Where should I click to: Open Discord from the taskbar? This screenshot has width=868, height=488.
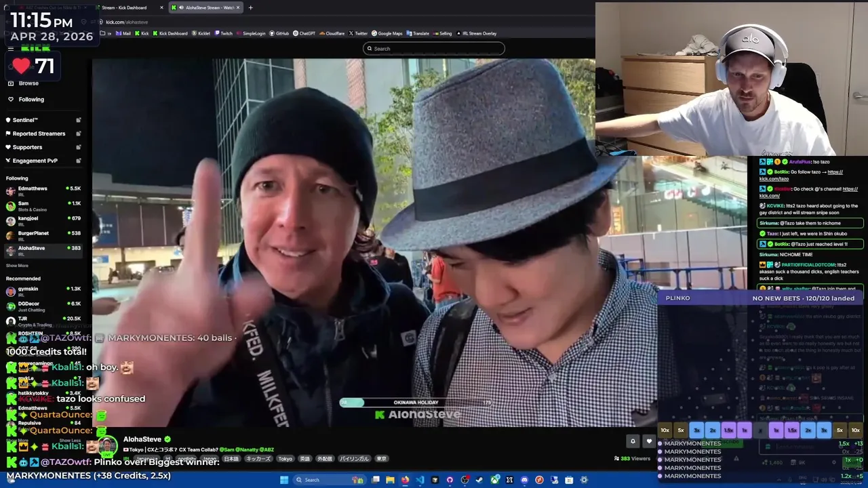pyautogui.click(x=524, y=480)
